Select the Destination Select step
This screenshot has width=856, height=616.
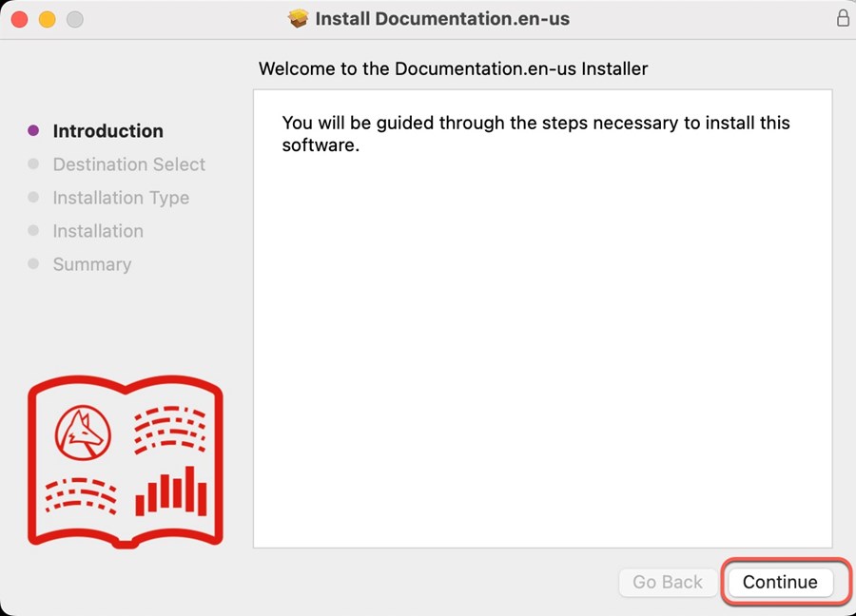128,164
